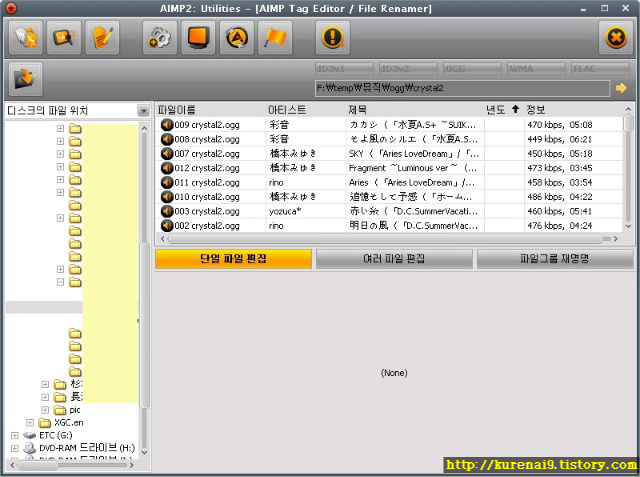This screenshot has width=640, height=477.
Task: Click speaker icon for 010 crystal2.ogg
Action: click(x=167, y=197)
